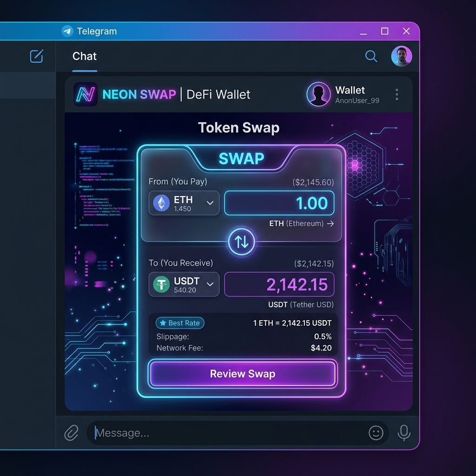Click the 2,142.15 receive amount field
This screenshot has width=476, height=476.
279,284
